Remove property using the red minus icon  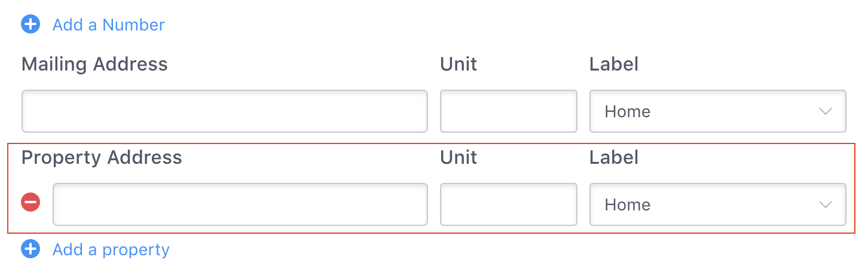pos(30,203)
